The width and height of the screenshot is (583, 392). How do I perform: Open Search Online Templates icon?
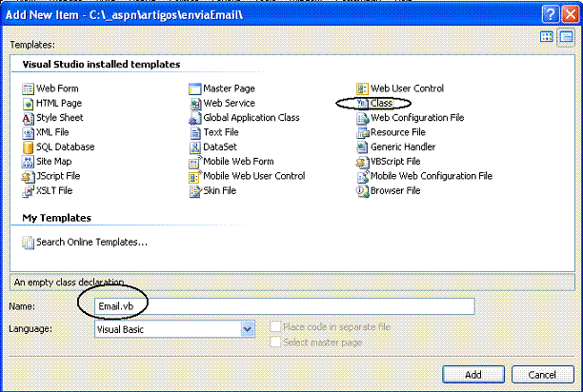(28, 243)
